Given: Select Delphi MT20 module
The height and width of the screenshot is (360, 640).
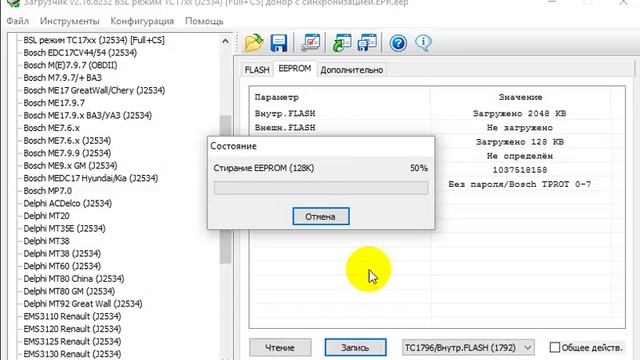Looking at the screenshot, I should [46, 216].
